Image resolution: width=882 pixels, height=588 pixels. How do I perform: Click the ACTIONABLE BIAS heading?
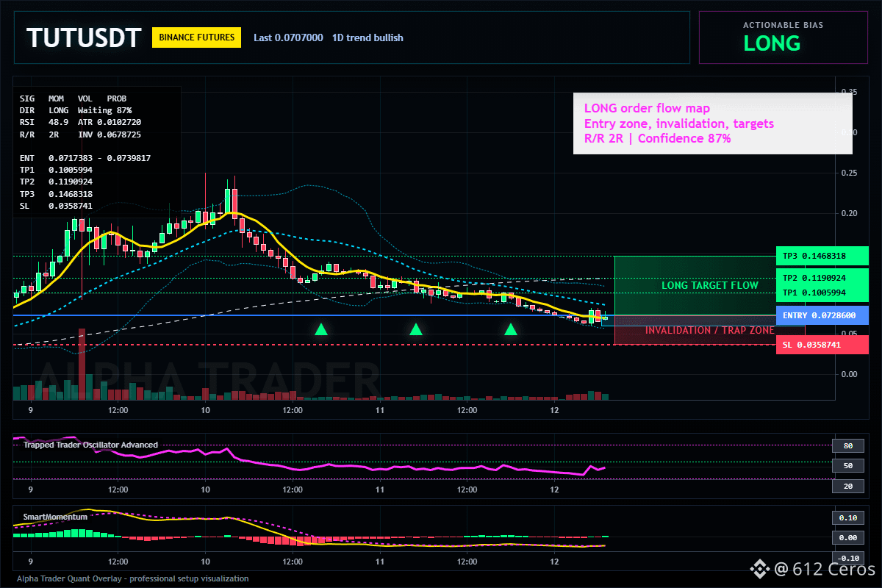(x=783, y=25)
